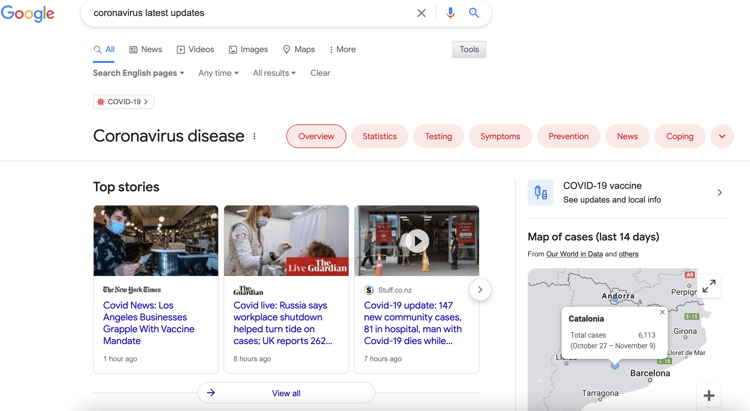Switch to the Images tab
Viewport: 750px width, 411px height.
[248, 49]
